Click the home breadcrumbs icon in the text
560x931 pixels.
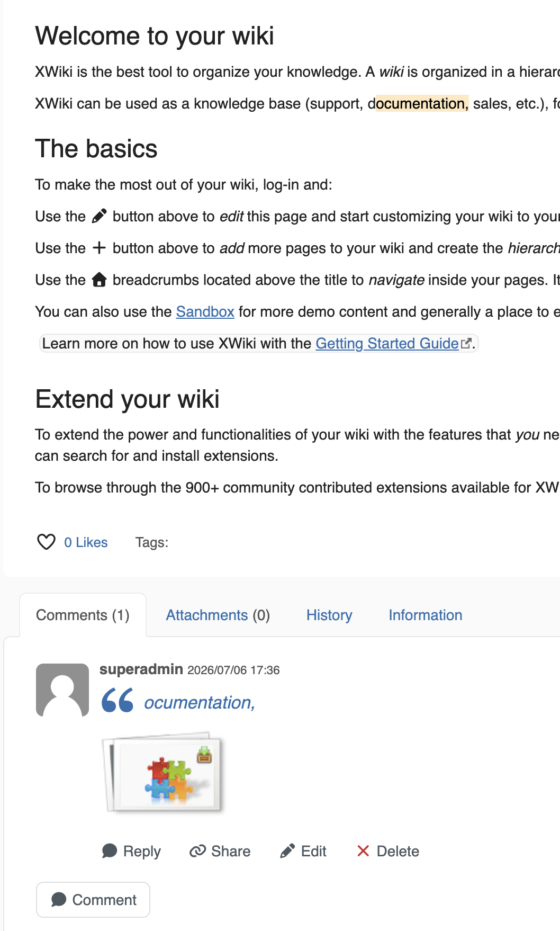[99, 279]
